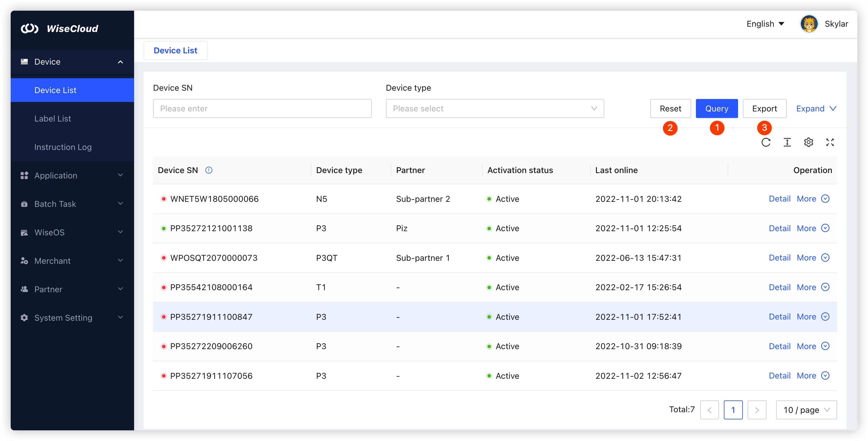The width and height of the screenshot is (868, 441).
Task: Click the blue Query button
Action: pos(716,108)
